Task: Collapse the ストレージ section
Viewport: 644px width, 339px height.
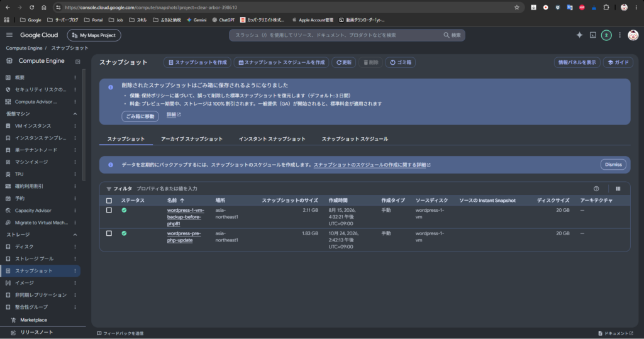Action: [x=75, y=235]
